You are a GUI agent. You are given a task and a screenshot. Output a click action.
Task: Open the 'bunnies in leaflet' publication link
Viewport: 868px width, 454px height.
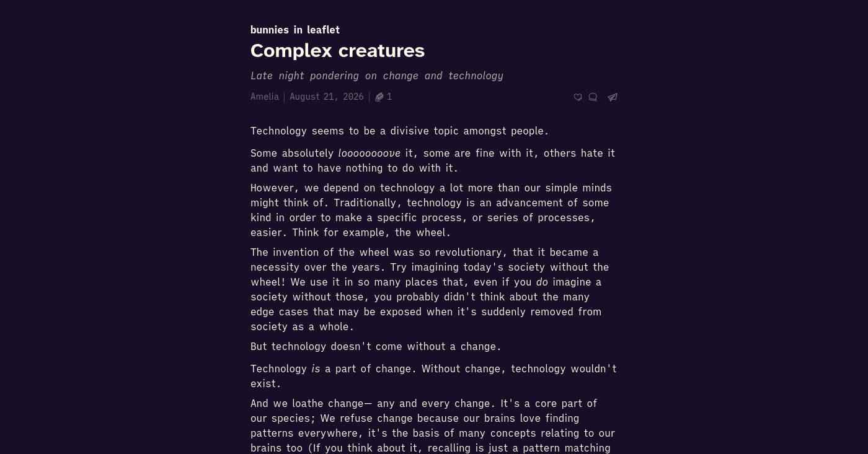click(x=295, y=30)
